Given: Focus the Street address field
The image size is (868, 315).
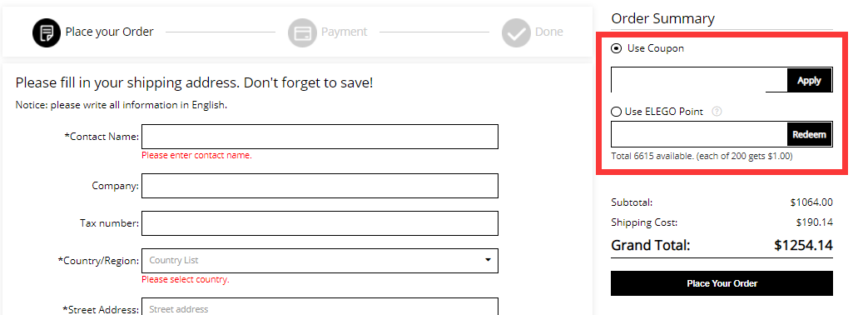Looking at the screenshot, I should 320,307.
